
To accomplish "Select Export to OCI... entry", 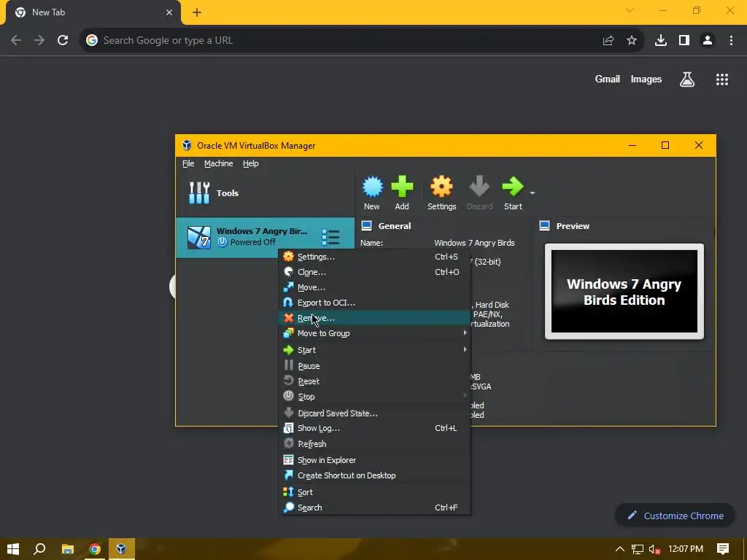I will [374, 303].
